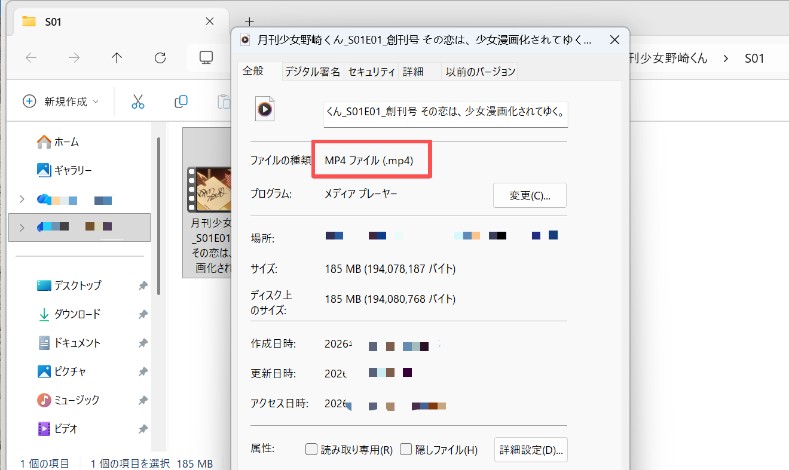Enable the 隠しファイル(H) checkbox
The image size is (789, 470).
tap(406, 449)
